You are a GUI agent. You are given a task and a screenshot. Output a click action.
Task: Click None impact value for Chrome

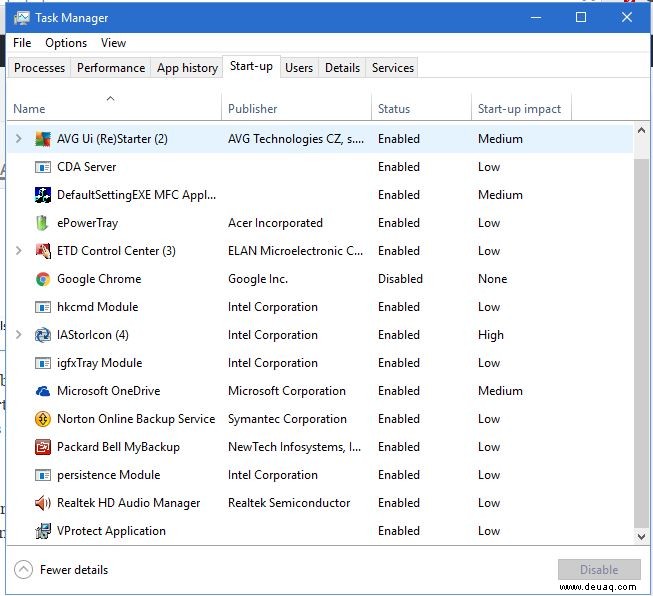492,279
